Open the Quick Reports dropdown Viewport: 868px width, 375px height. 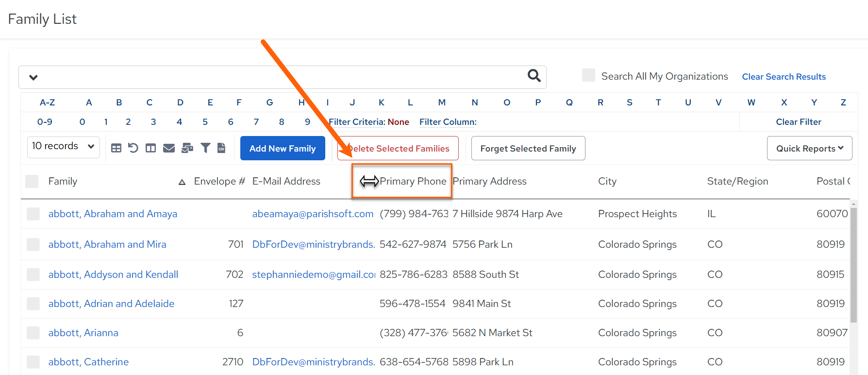(809, 148)
